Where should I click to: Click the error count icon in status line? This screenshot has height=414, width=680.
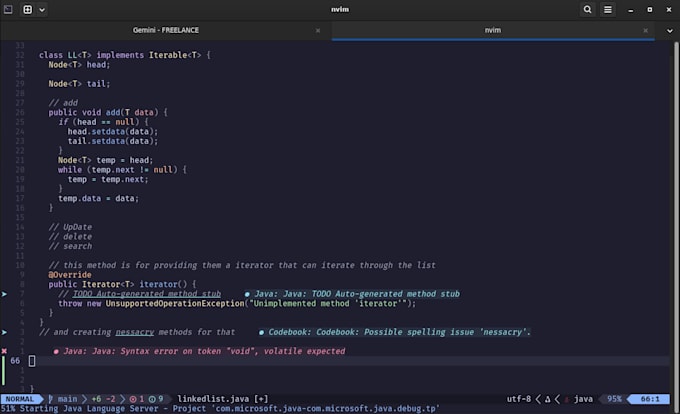(x=133, y=399)
